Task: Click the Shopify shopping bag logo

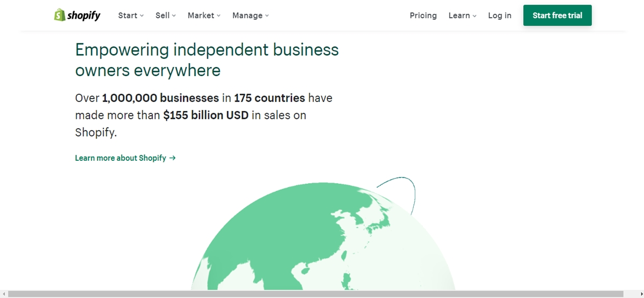Action: point(59,15)
